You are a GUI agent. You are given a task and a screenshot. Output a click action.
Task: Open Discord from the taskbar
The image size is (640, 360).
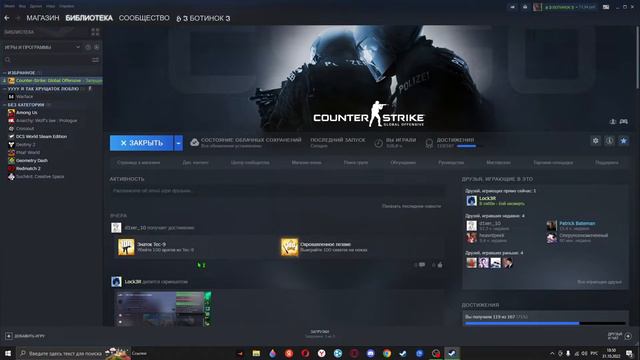click(x=370, y=353)
